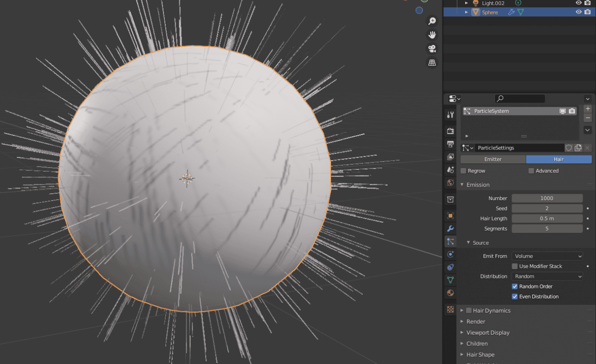Viewport: 596px width, 364px height.
Task: Open the Render properties tab
Action: (x=450, y=131)
